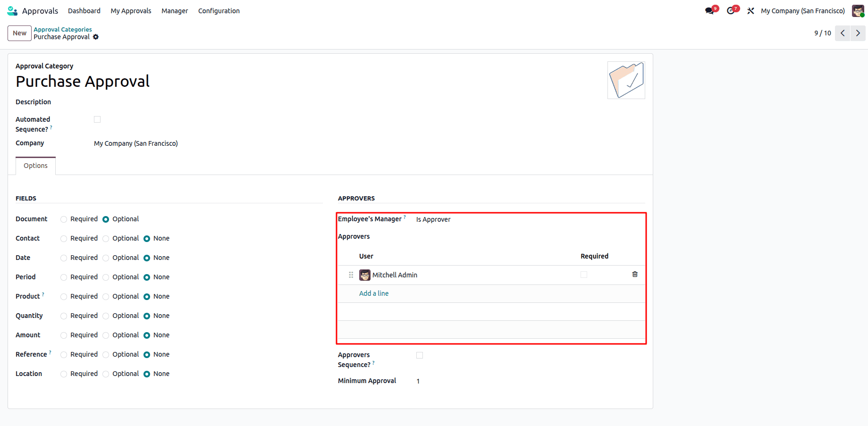Show help tooltip for Product field
The width and height of the screenshot is (868, 426).
43,294
